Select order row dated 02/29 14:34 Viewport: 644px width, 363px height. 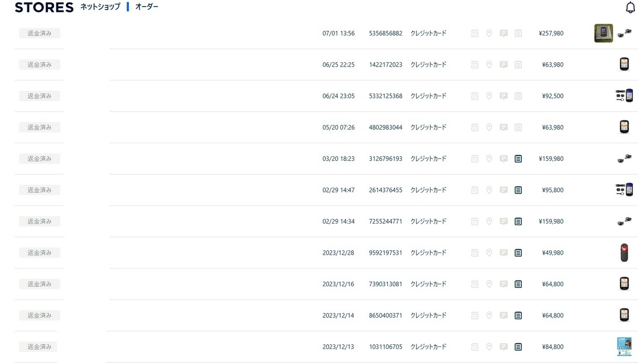tap(326, 221)
